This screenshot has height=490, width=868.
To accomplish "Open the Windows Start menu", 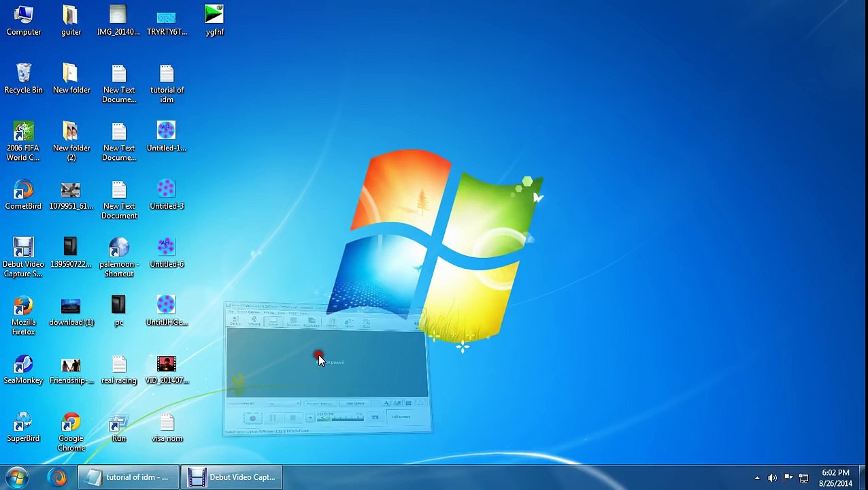I will tap(18, 477).
